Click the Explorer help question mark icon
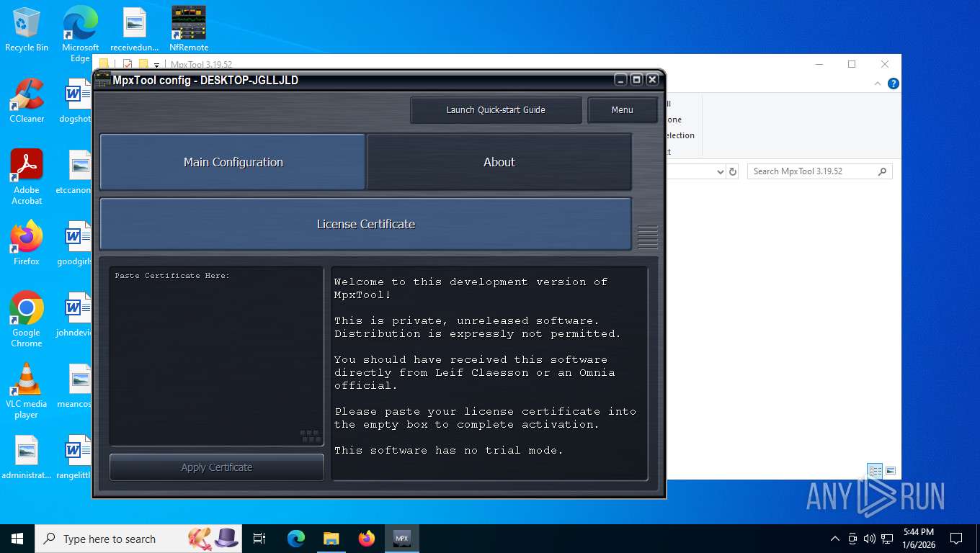 click(x=894, y=84)
